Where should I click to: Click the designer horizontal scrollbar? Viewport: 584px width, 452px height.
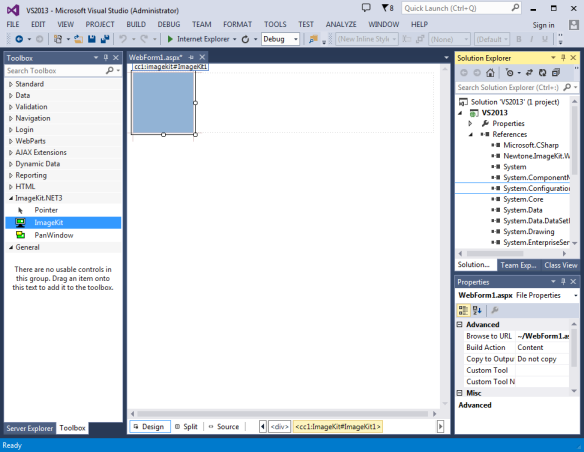[283, 414]
